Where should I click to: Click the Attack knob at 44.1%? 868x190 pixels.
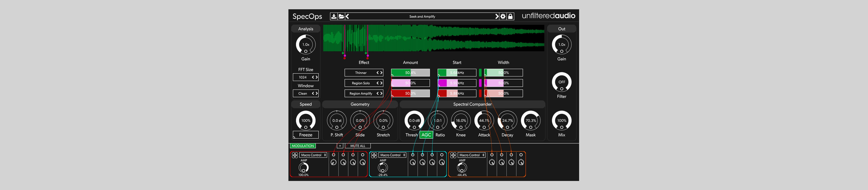tap(484, 121)
